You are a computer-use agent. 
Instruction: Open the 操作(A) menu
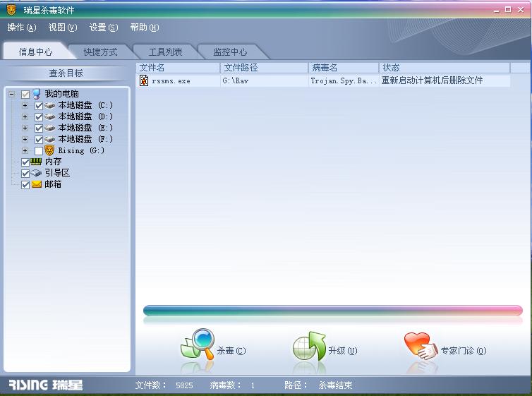coord(22,28)
